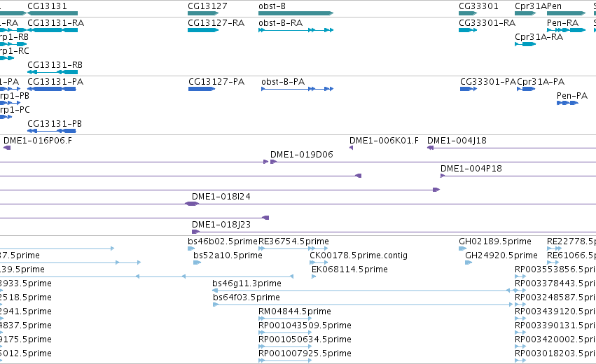Select the CG33301-RA transcript
596x364 pixels.
tap(468, 30)
